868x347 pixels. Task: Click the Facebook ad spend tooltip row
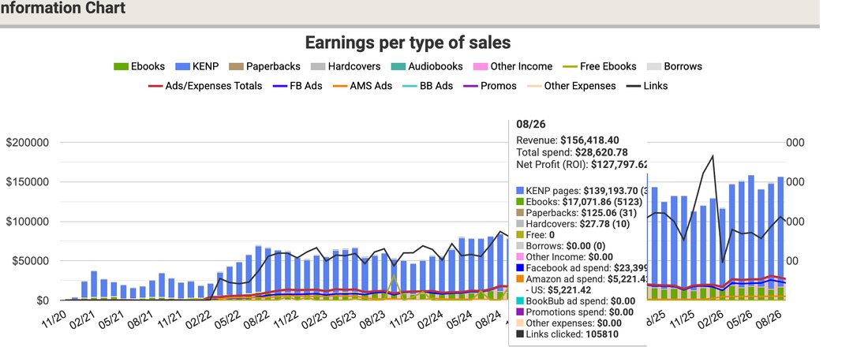[x=582, y=268]
